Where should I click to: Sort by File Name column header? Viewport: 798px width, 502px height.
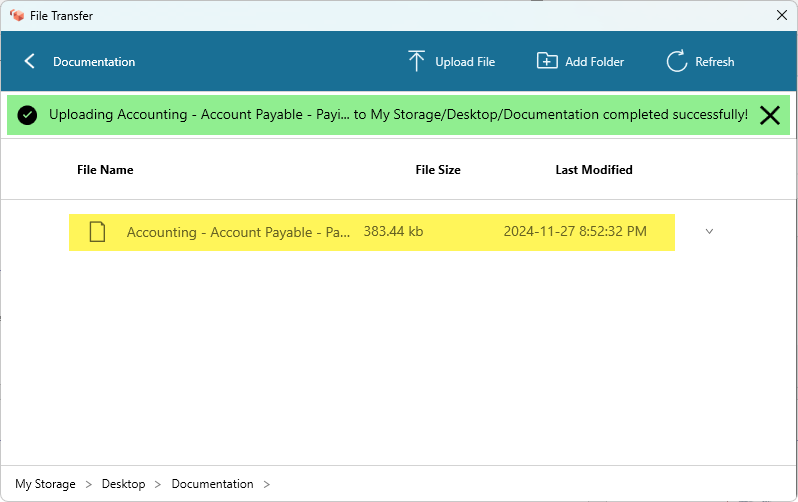(105, 170)
